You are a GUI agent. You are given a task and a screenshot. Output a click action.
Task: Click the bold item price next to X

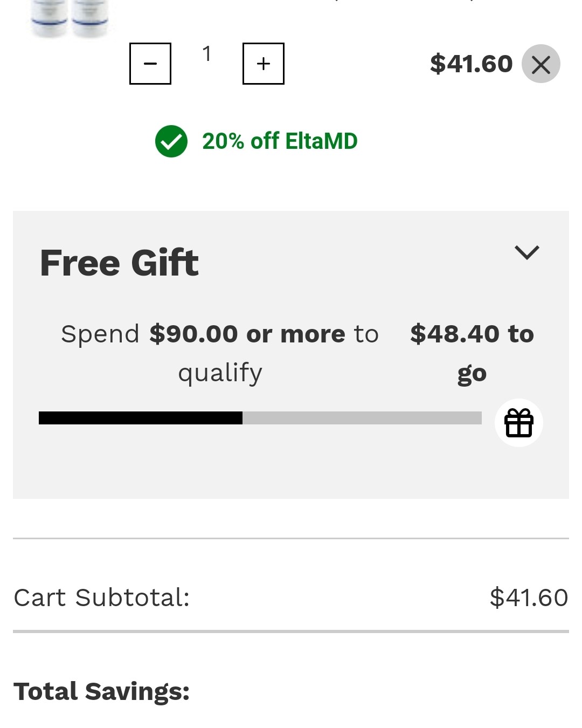coord(471,64)
